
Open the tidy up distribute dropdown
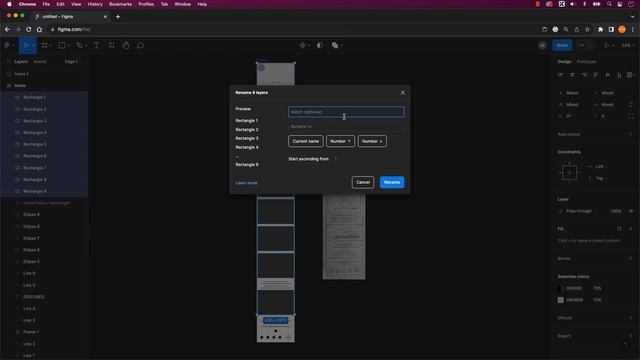tap(631, 75)
